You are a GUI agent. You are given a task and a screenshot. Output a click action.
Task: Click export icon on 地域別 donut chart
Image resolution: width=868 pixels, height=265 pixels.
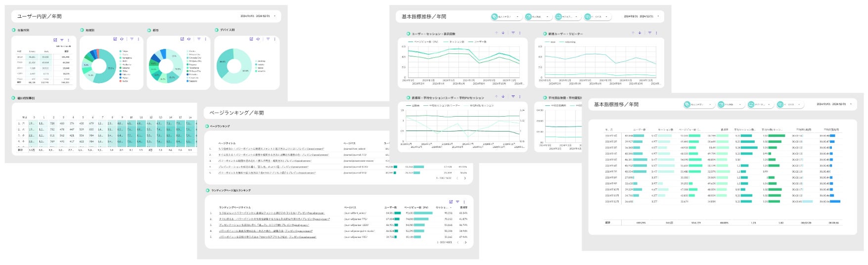[115, 39]
